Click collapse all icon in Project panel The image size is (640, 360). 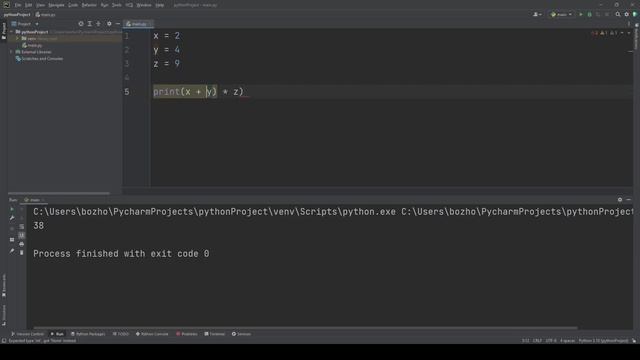click(x=98, y=24)
